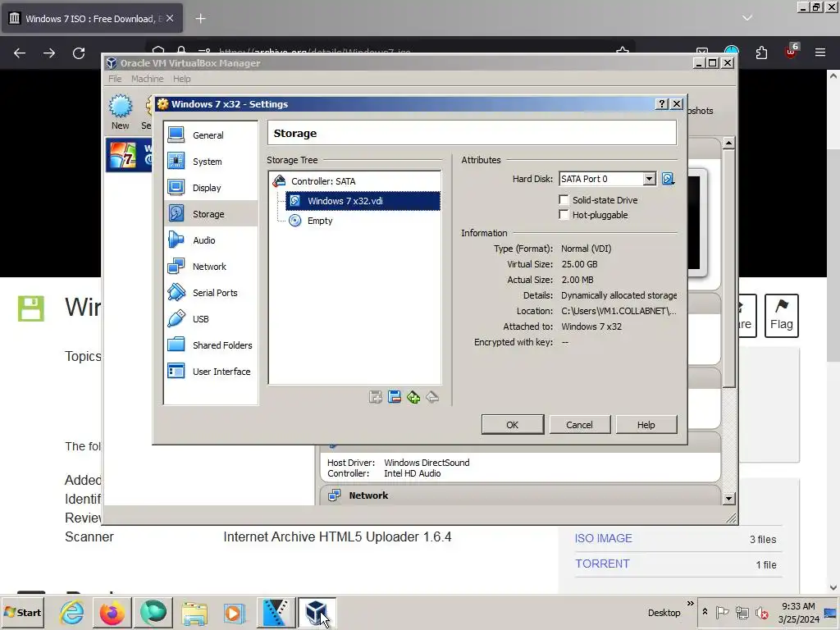840x630 pixels.
Task: Select the Empty optical drive
Action: coord(319,221)
